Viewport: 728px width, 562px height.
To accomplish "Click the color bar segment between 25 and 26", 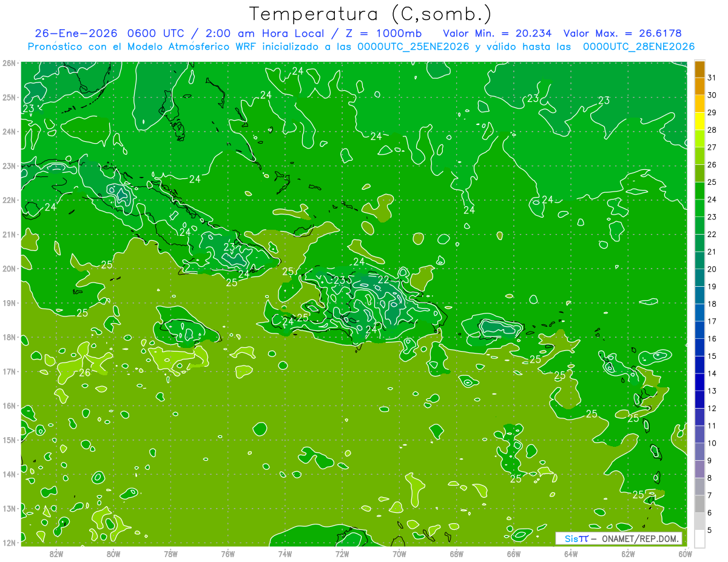I will tap(699, 173).
